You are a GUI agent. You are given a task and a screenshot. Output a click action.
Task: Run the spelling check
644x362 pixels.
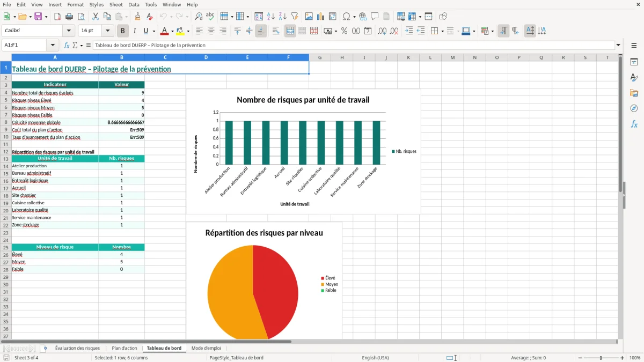click(210, 17)
